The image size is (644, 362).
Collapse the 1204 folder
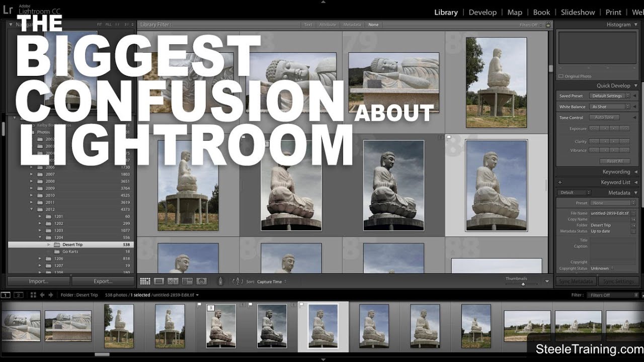tap(40, 237)
